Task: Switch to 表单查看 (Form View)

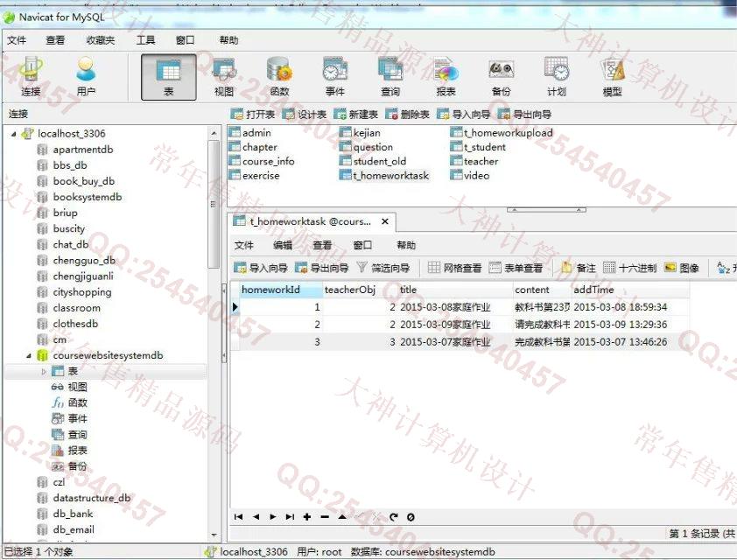Action: pyautogui.click(x=516, y=268)
